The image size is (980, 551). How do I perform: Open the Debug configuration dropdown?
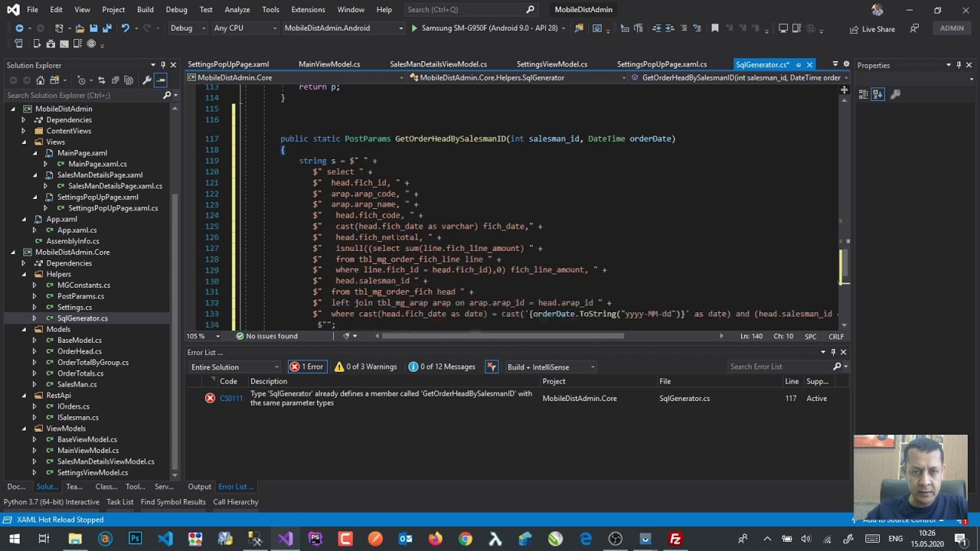(x=187, y=28)
